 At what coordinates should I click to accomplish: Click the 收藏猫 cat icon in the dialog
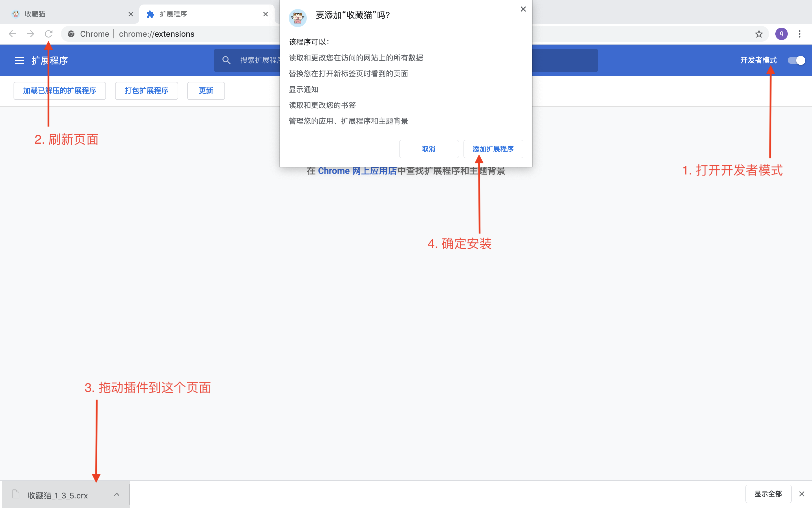tap(298, 18)
